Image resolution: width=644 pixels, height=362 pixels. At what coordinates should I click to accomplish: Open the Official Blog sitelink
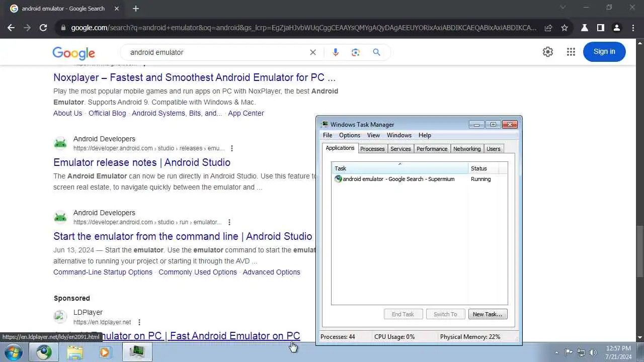[x=107, y=113]
